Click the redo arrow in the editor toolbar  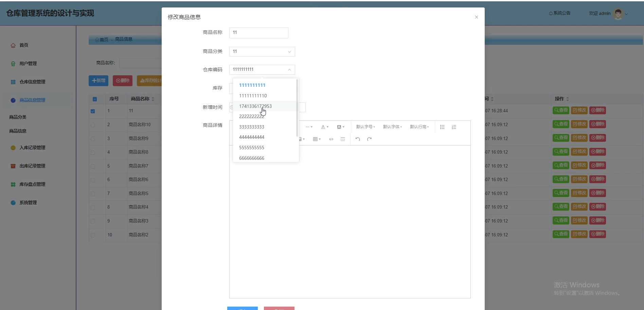[x=369, y=139]
